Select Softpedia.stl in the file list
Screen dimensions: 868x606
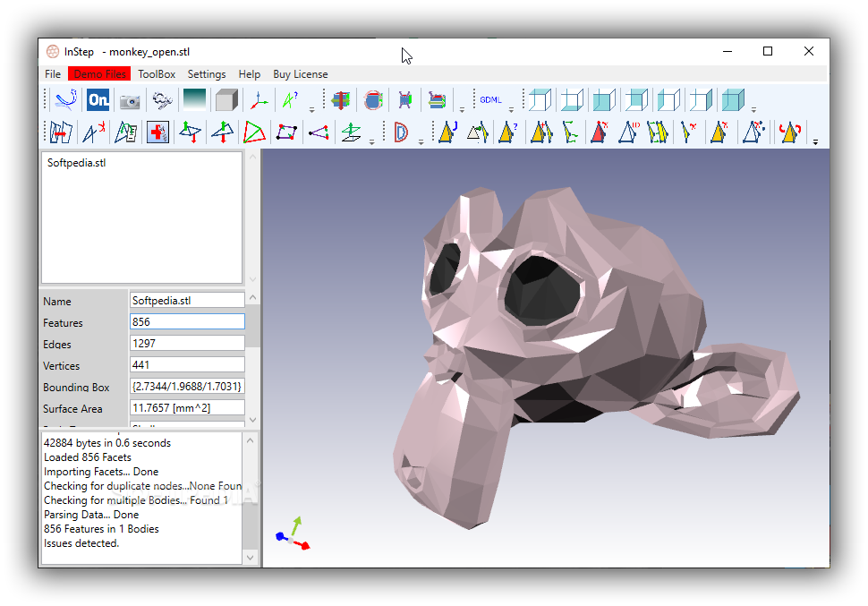[x=76, y=163]
